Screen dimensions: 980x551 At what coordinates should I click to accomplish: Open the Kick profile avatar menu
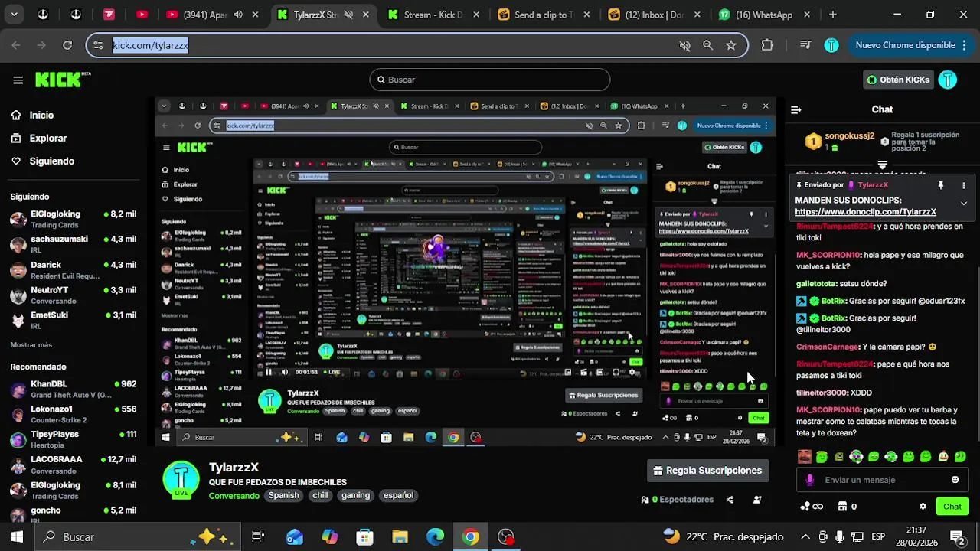pyautogui.click(x=948, y=80)
